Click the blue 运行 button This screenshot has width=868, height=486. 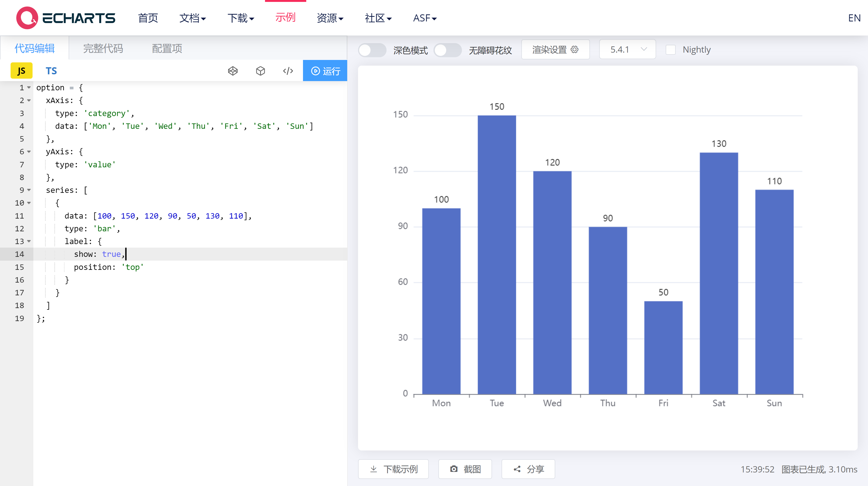click(x=325, y=71)
